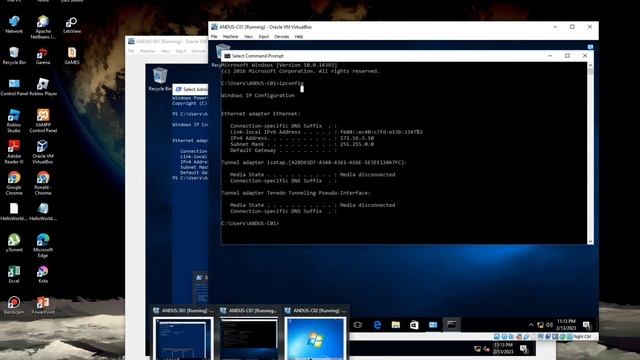Select the host desktop Recycle Bin icon

[x=14, y=56]
